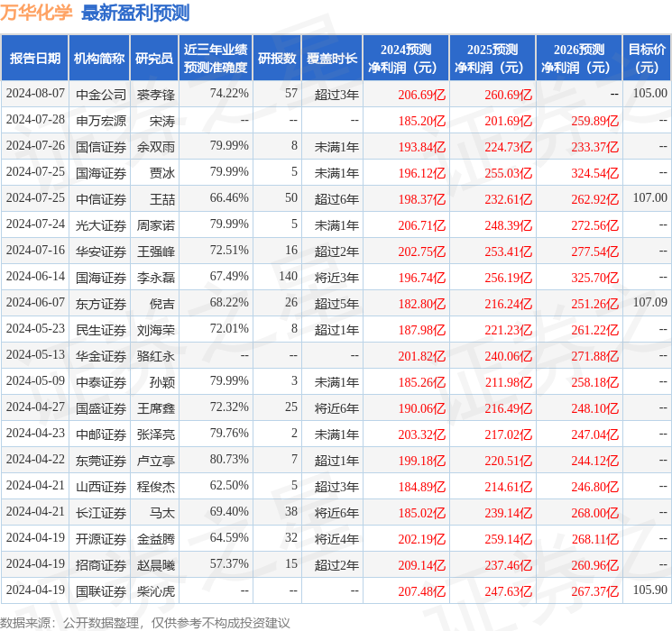Select the 2024预测净利润 column header
The height and width of the screenshot is (631, 672).
point(406,59)
